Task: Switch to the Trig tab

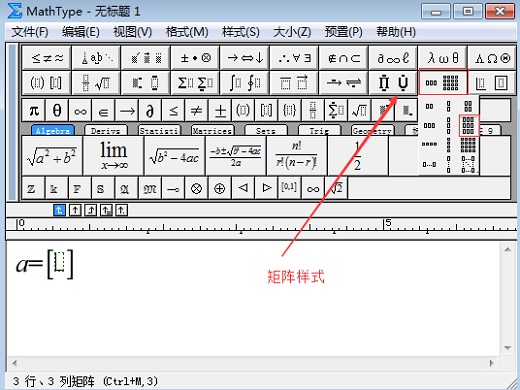Action: click(319, 130)
